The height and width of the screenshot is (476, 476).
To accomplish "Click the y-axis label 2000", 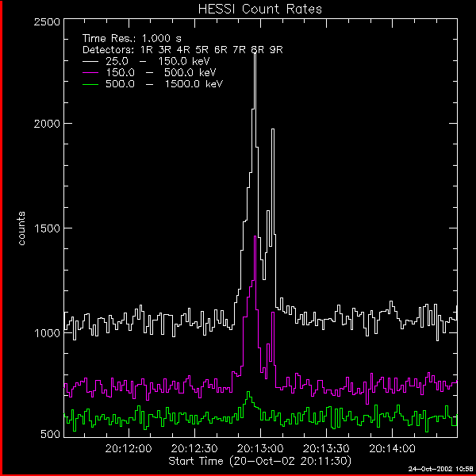I will coord(47,124).
